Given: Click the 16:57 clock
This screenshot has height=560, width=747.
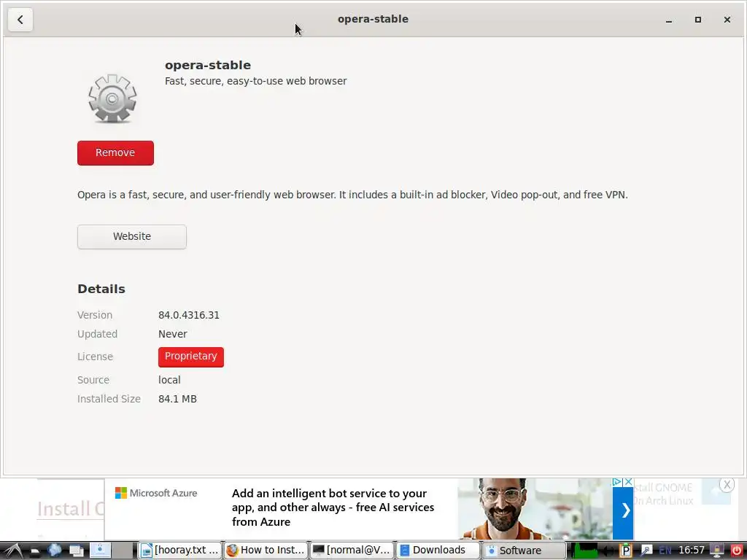Looking at the screenshot, I should pos(692,550).
